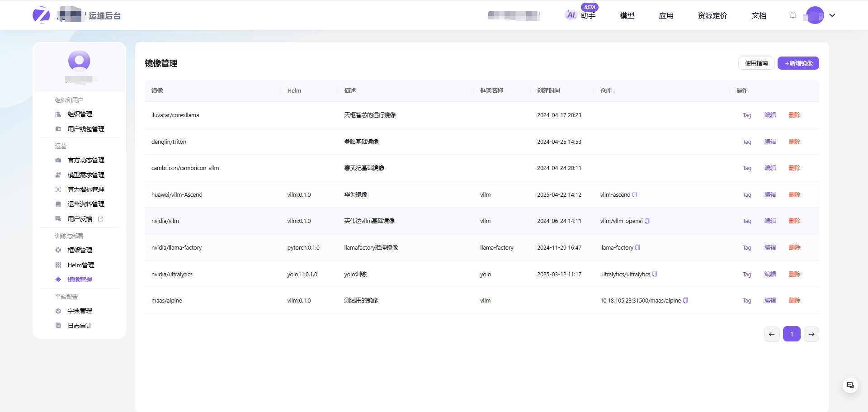Click the pytorch:0.1.0 Helm value
The height and width of the screenshot is (412, 868).
click(303, 248)
